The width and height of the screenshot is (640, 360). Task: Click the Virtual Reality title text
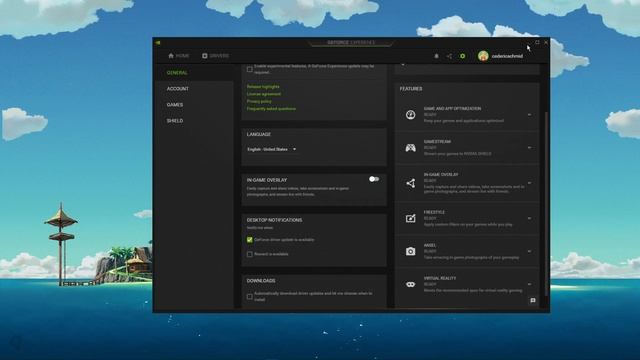point(440,278)
